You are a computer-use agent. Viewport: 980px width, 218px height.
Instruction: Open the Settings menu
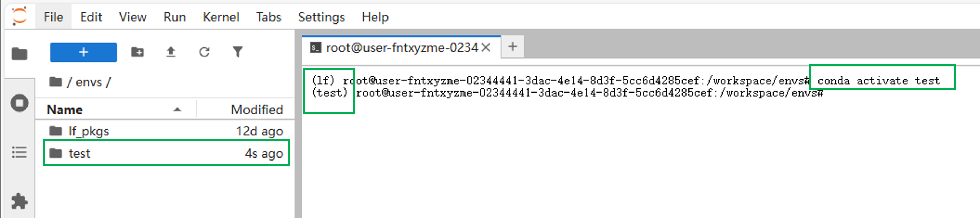click(321, 17)
